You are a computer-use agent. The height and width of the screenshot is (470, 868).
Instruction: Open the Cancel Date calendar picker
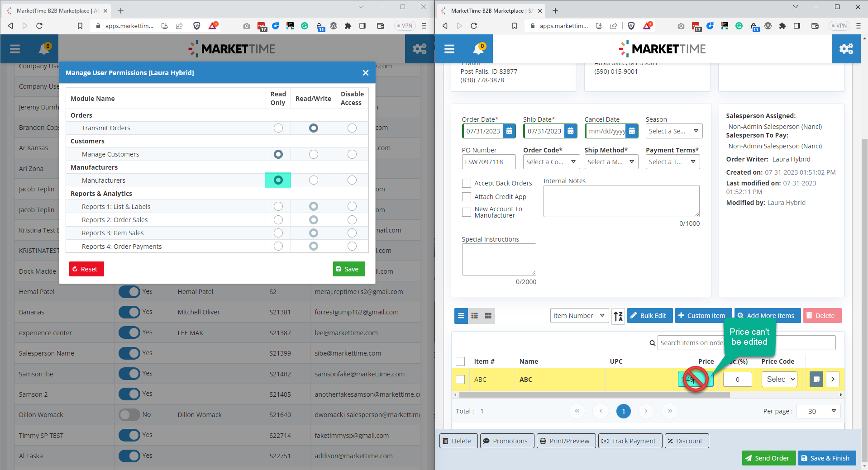[632, 131]
